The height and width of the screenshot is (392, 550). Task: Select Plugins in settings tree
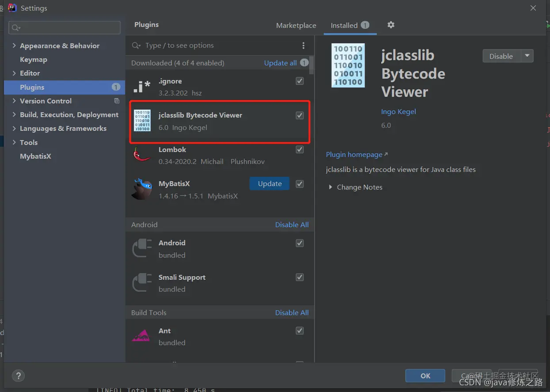coord(64,87)
